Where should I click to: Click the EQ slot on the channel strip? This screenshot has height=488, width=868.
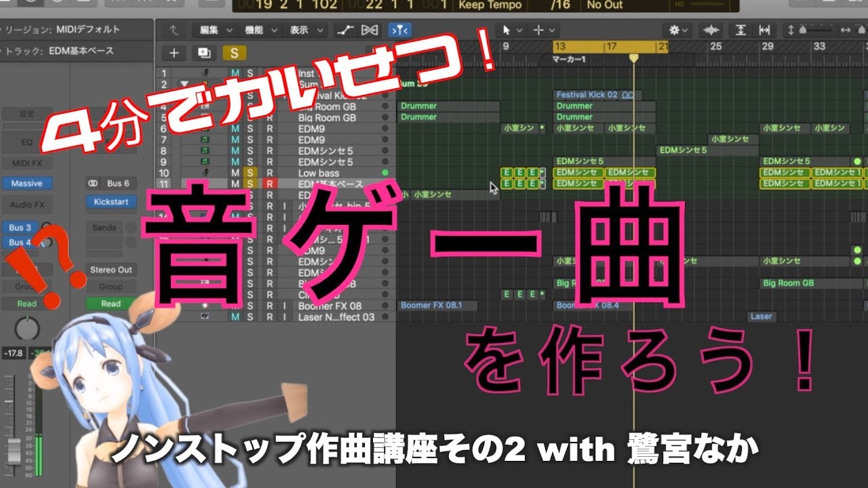[x=27, y=143]
